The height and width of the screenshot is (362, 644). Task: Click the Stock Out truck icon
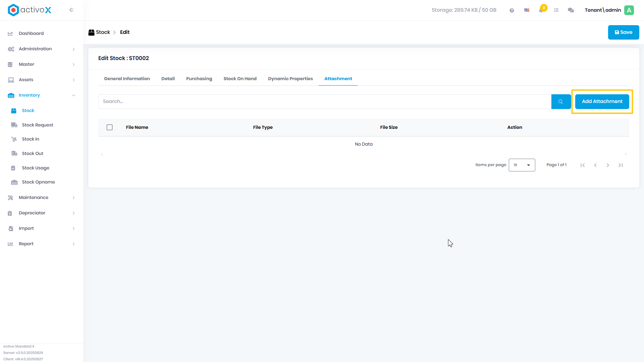tap(14, 154)
